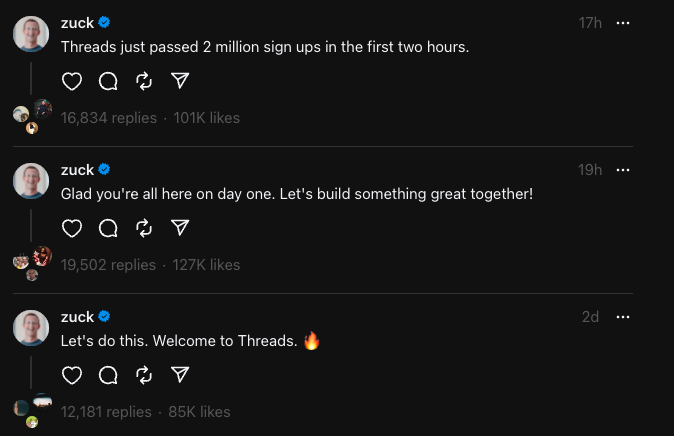Share the 'Welcome to Threads' post
Screen dimensions: 674x436
(180, 375)
